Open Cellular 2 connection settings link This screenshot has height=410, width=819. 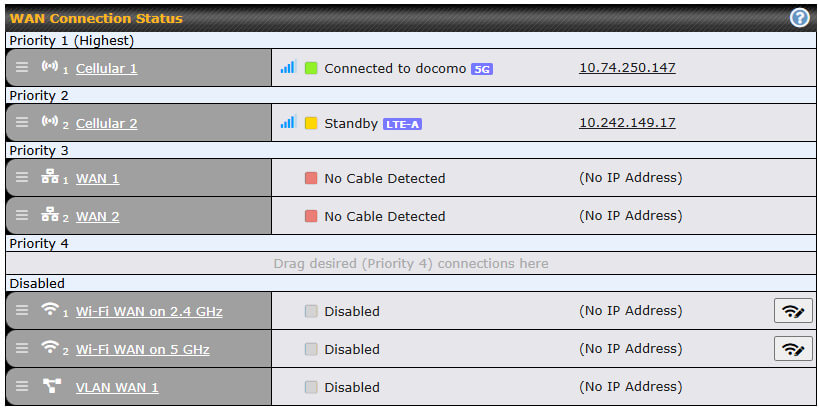[107, 124]
